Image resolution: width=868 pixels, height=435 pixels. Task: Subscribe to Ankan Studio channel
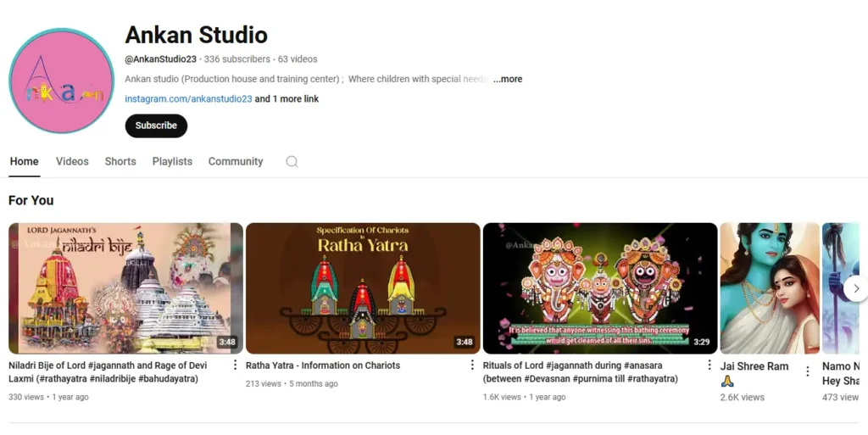[156, 125]
